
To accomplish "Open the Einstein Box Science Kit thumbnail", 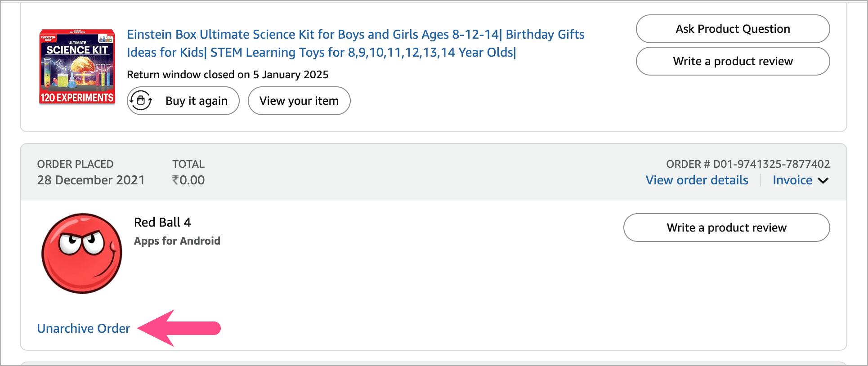I will 77,67.
